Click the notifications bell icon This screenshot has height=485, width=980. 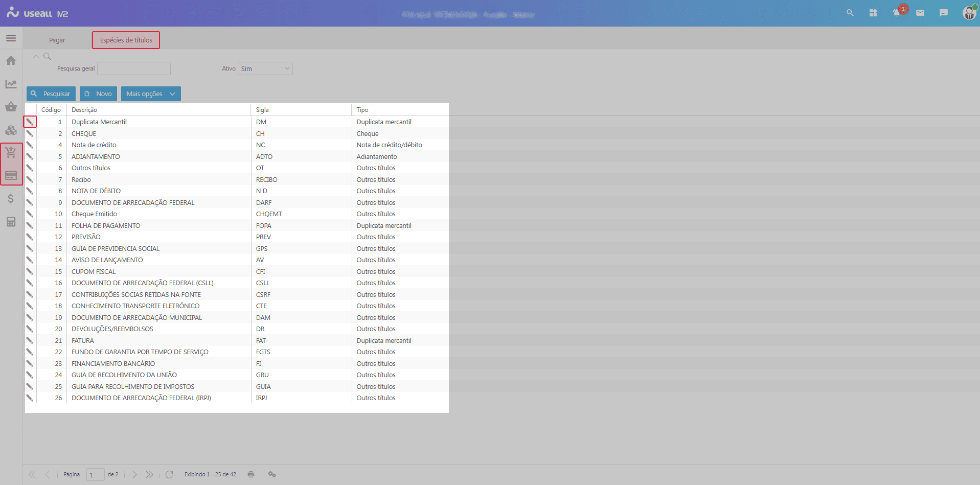pos(896,13)
